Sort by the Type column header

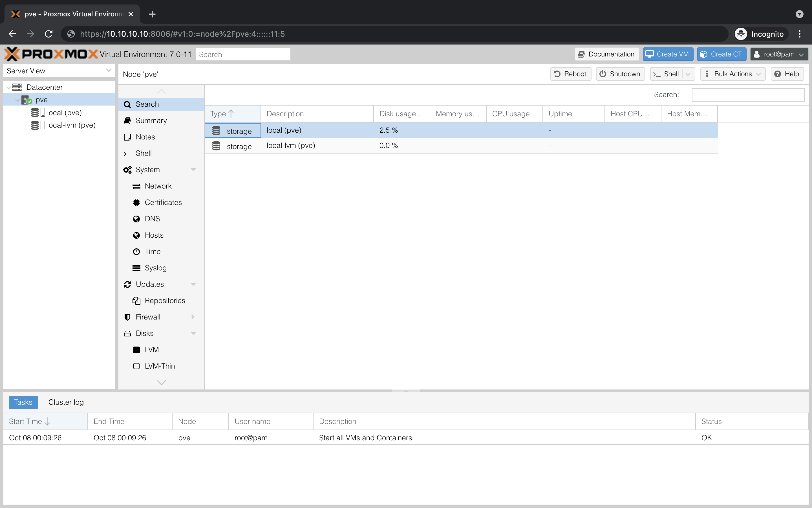click(233, 114)
